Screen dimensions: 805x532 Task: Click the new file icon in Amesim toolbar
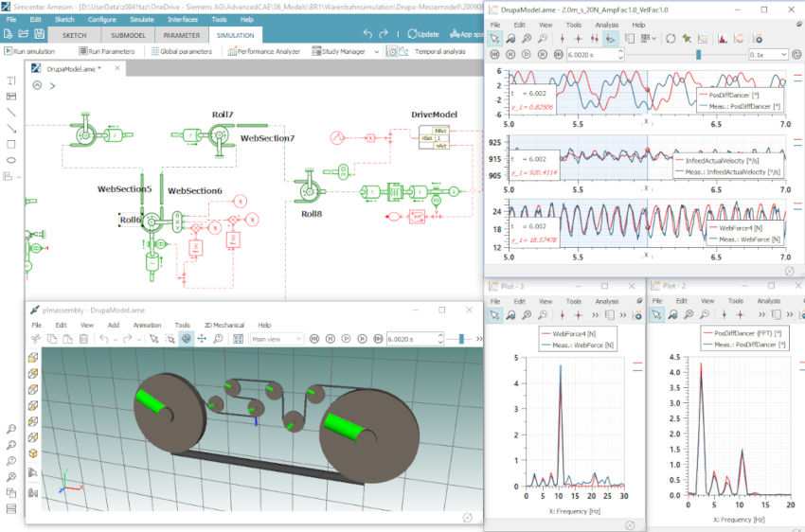coord(8,34)
